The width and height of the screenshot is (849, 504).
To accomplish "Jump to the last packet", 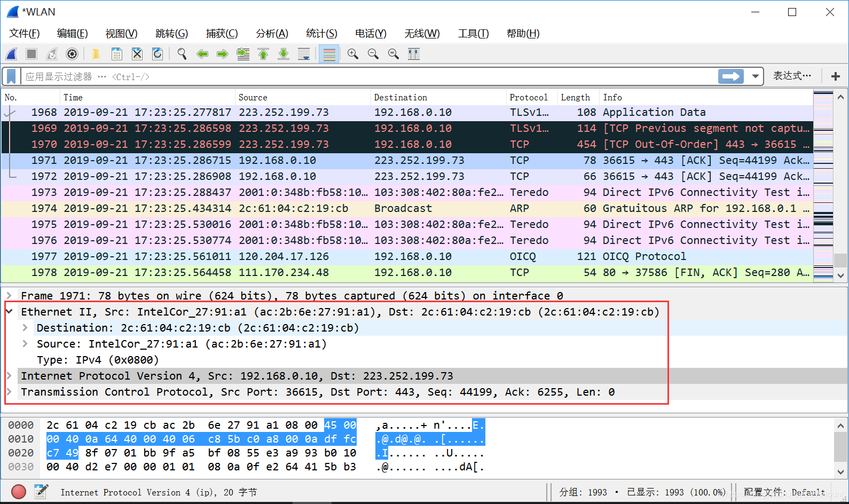I will pos(284,54).
